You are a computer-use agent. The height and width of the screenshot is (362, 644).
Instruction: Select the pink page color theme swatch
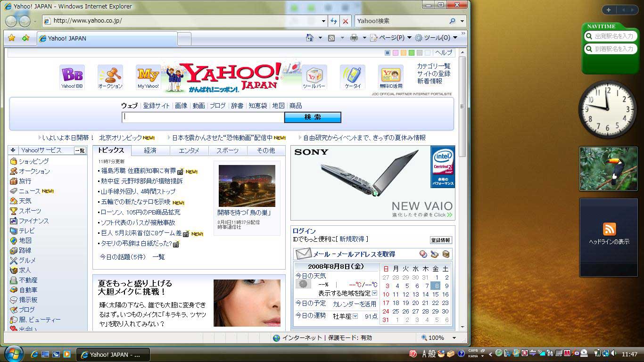pyautogui.click(x=396, y=53)
